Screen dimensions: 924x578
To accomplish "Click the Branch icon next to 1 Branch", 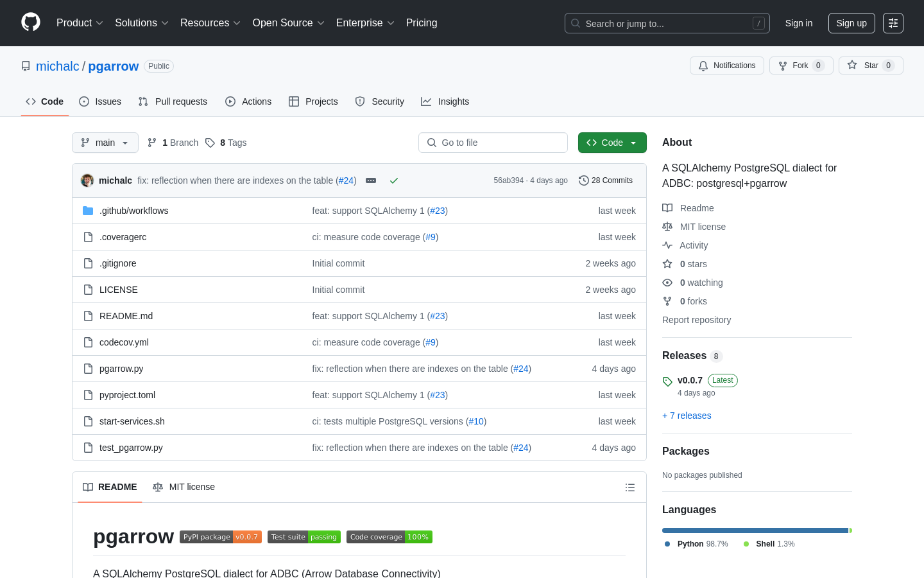I will coord(152,143).
